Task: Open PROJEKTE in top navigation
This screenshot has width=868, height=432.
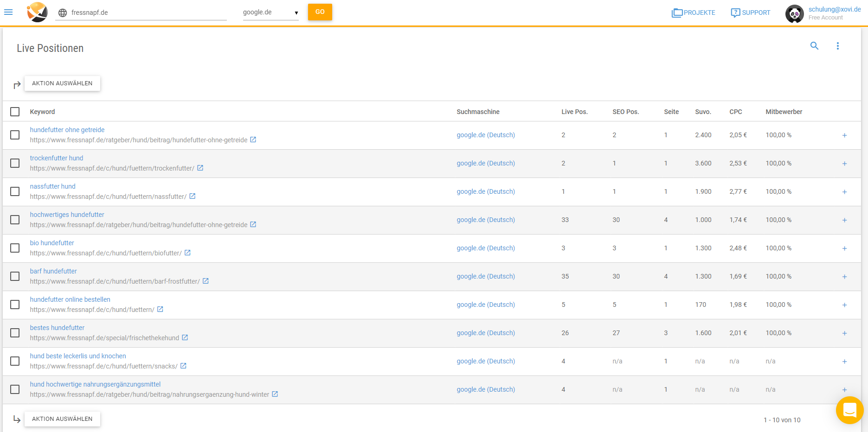Action: (x=694, y=13)
